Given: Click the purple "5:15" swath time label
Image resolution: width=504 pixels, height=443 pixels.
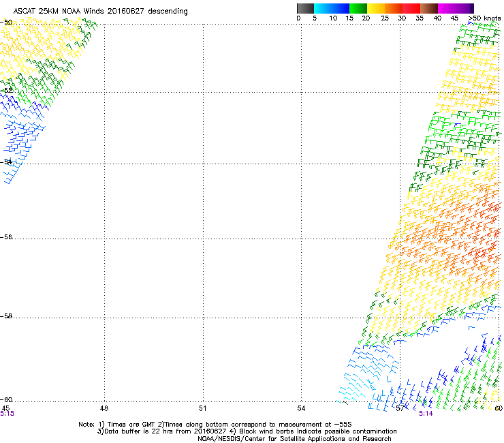Looking at the screenshot, I should tap(7, 414).
